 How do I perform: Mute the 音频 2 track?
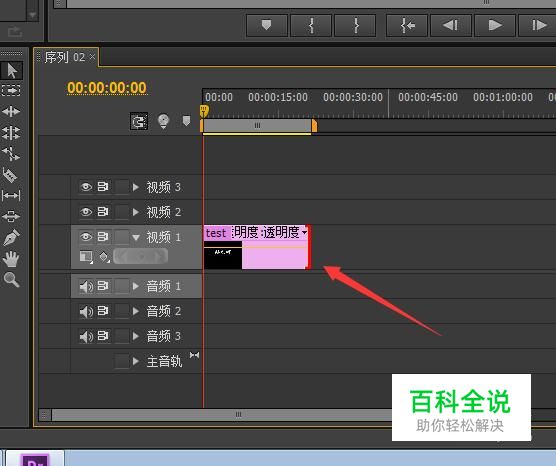(x=86, y=311)
